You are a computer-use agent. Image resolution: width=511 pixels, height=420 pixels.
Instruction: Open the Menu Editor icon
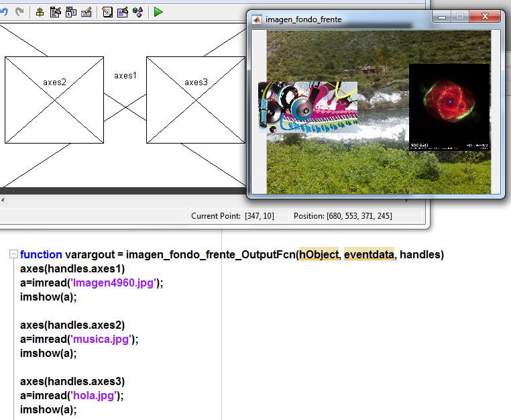[56, 12]
